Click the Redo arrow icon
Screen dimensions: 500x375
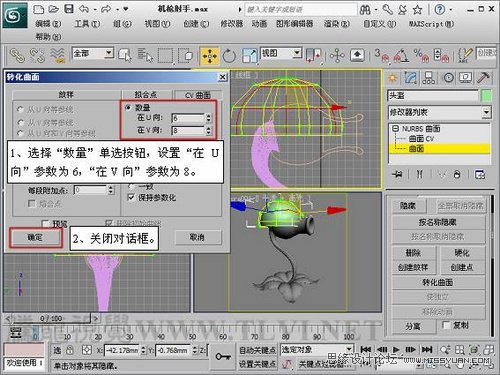click(107, 9)
